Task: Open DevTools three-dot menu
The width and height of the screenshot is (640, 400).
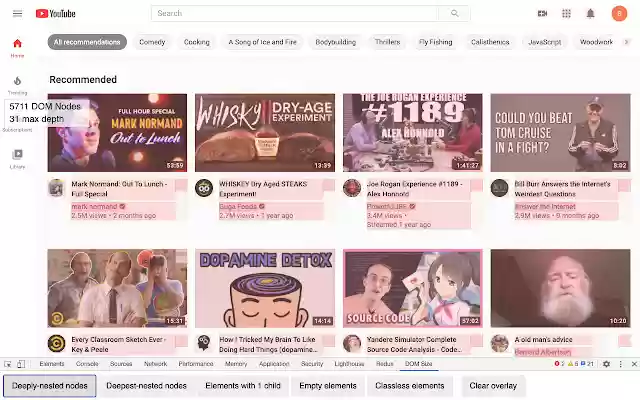Action: (620, 364)
